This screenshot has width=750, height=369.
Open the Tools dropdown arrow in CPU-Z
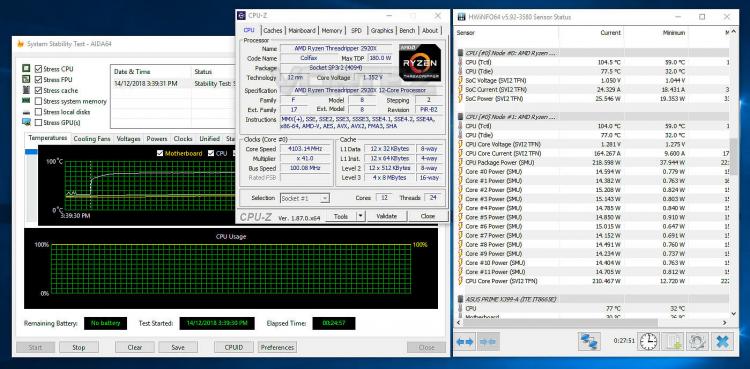(x=361, y=216)
